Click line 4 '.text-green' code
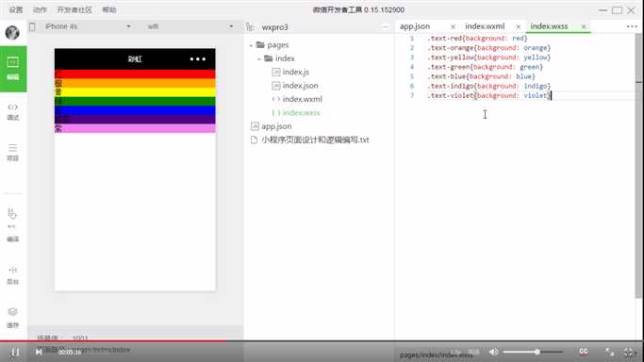644x362 pixels. click(485, 67)
